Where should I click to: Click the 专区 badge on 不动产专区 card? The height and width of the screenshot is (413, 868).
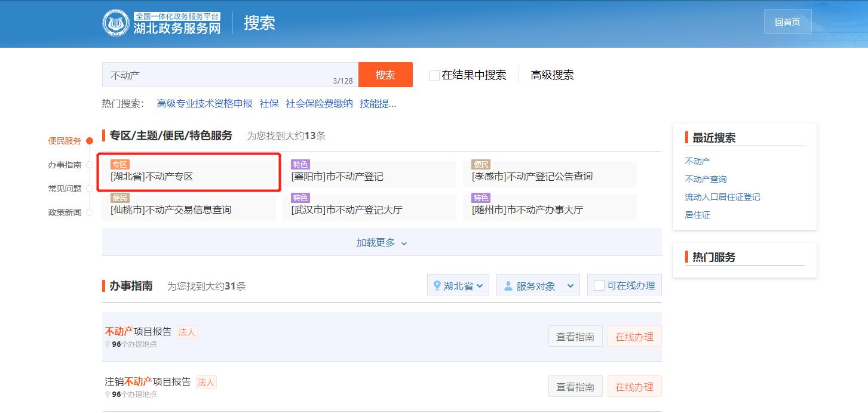point(119,164)
